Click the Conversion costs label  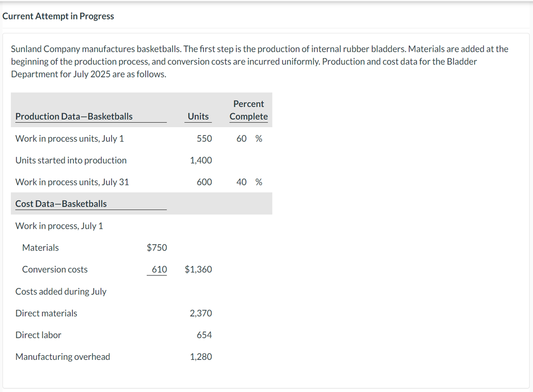55,270
